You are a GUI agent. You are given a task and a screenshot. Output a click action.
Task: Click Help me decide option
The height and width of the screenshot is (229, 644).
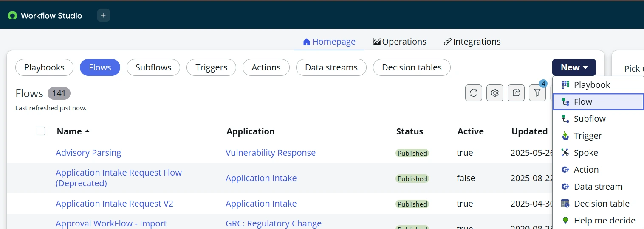[604, 221]
